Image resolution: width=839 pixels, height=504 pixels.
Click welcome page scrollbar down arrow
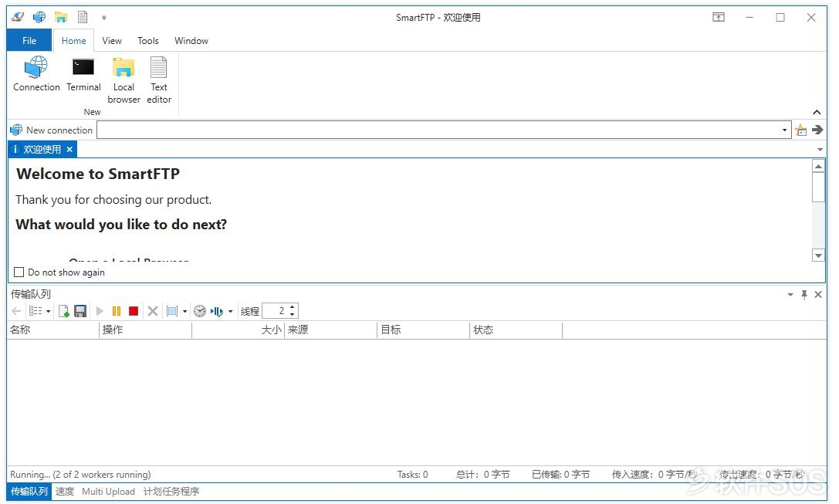(x=818, y=255)
